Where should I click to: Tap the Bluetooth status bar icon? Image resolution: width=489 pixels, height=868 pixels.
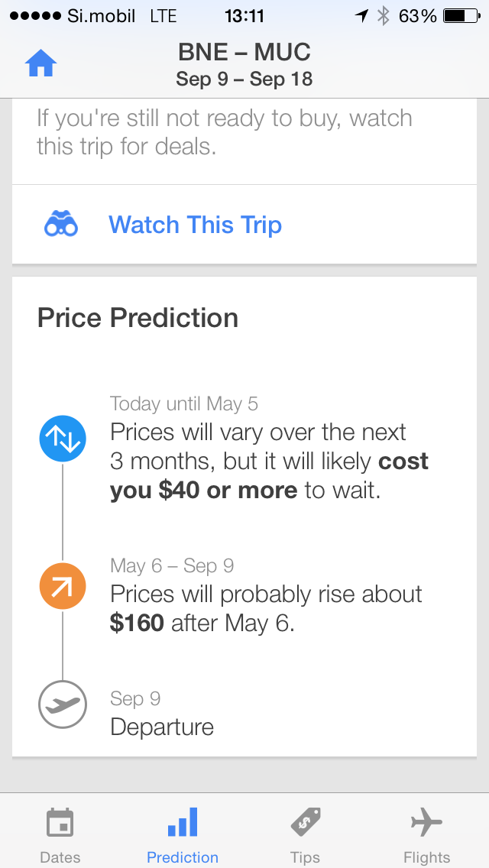coord(383,16)
